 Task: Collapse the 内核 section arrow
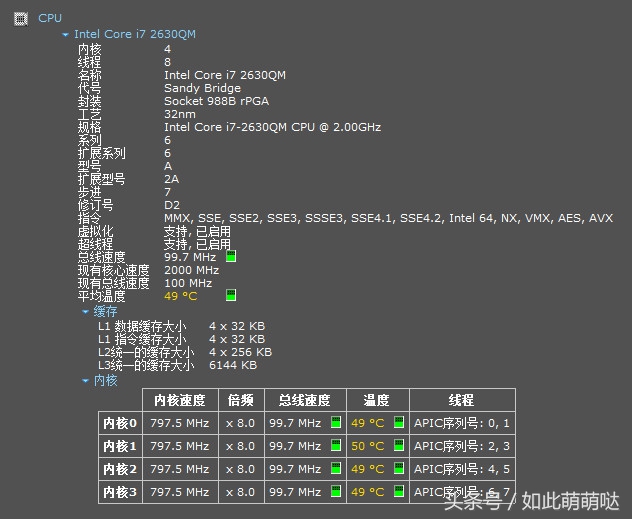coord(85,380)
